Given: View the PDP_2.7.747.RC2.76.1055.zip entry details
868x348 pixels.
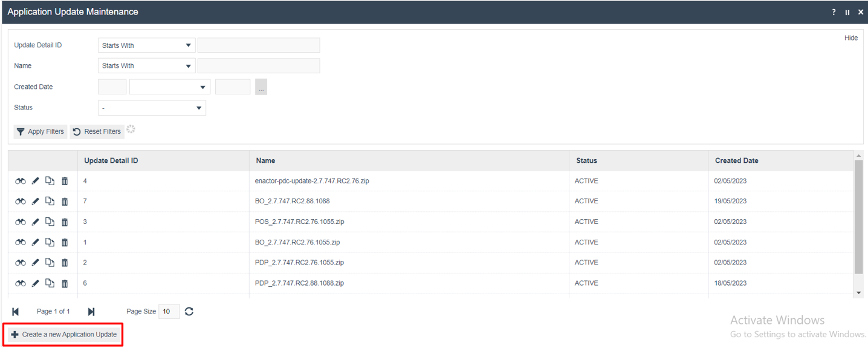Looking at the screenshot, I should click(x=21, y=263).
